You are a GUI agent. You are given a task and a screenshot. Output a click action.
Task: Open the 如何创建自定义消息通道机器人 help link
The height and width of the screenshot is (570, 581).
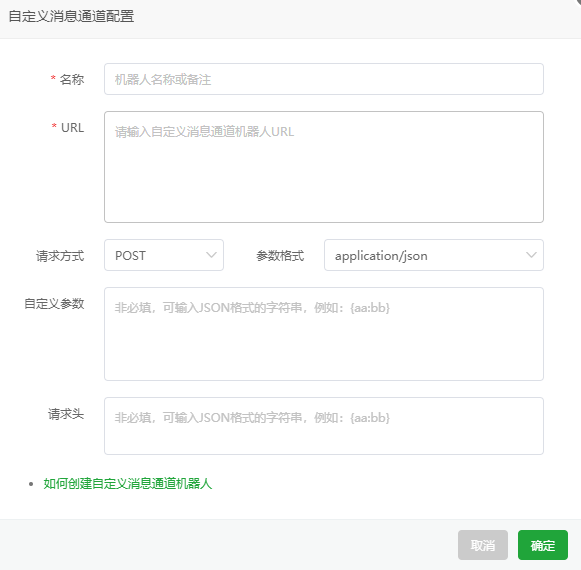(127, 484)
